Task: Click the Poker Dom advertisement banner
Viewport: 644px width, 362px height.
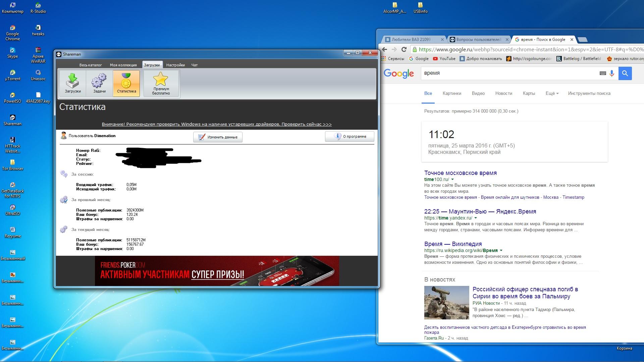Action: click(x=217, y=271)
